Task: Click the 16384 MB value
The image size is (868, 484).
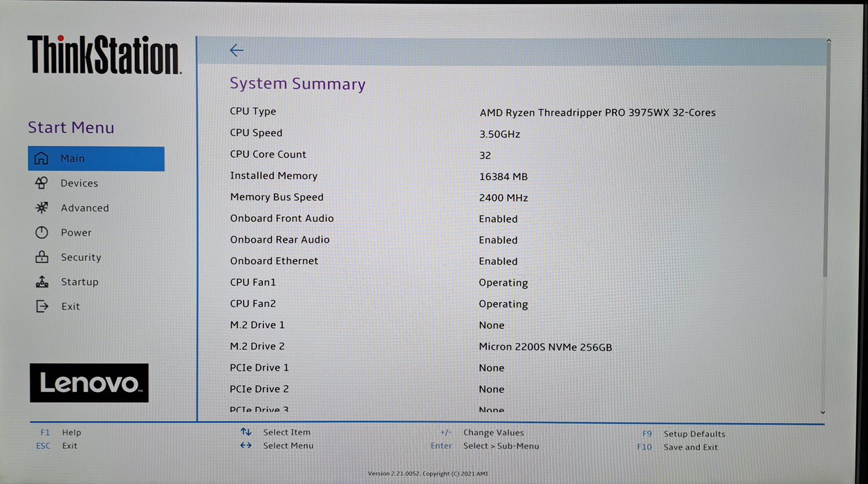Action: click(x=504, y=177)
